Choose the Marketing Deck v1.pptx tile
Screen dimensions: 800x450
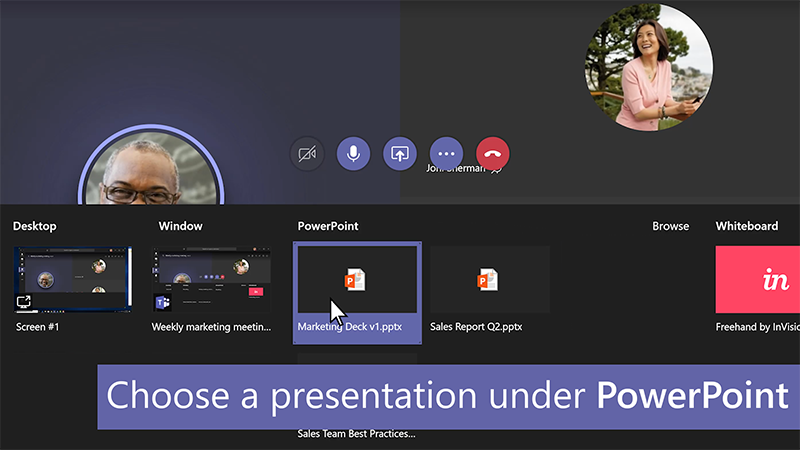point(357,293)
